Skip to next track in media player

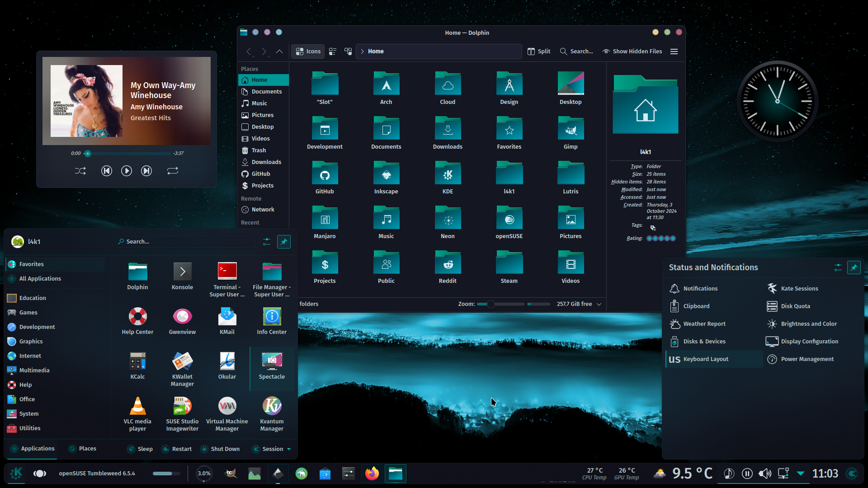click(x=146, y=171)
